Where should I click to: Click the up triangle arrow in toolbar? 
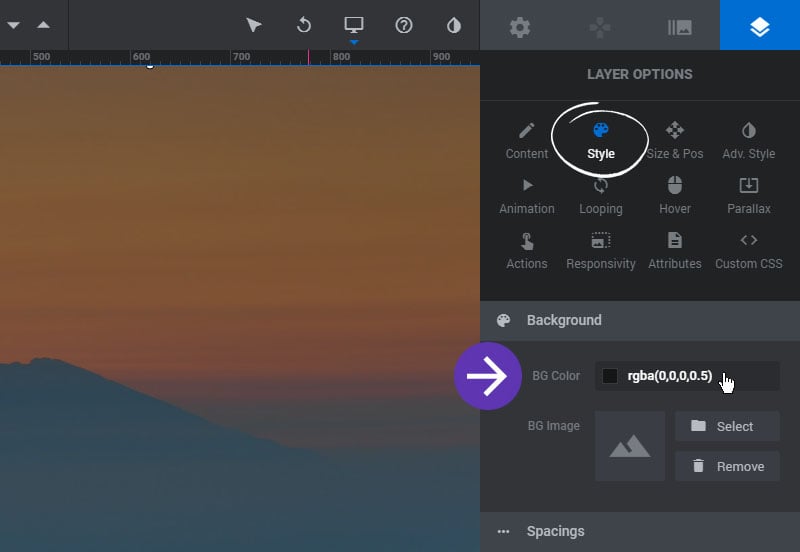click(x=43, y=25)
